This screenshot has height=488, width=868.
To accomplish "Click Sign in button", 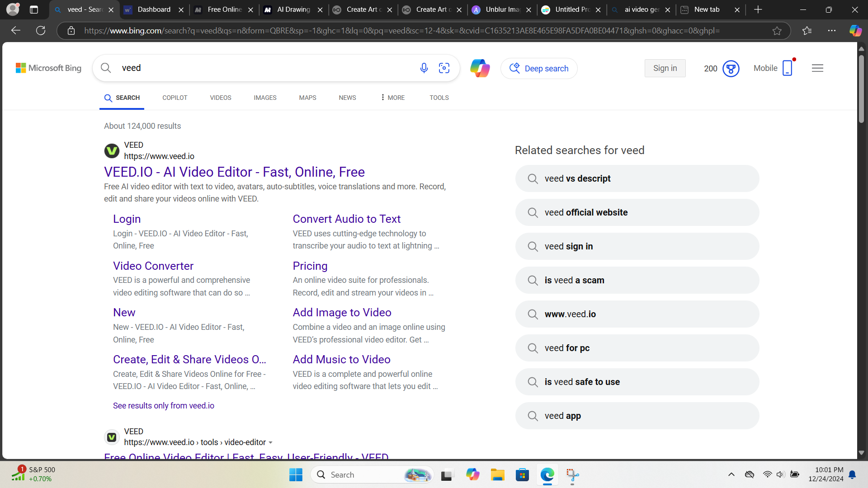I will click(x=665, y=68).
